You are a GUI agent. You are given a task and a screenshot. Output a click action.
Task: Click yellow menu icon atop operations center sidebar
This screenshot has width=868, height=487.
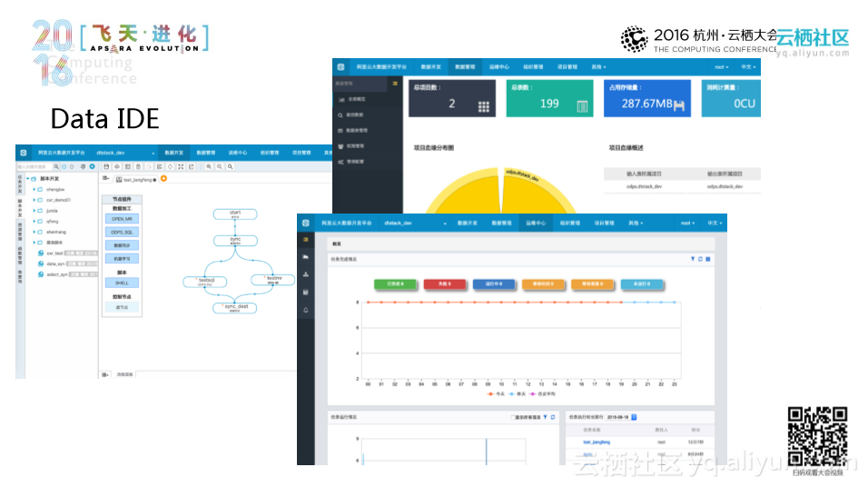[x=306, y=239]
